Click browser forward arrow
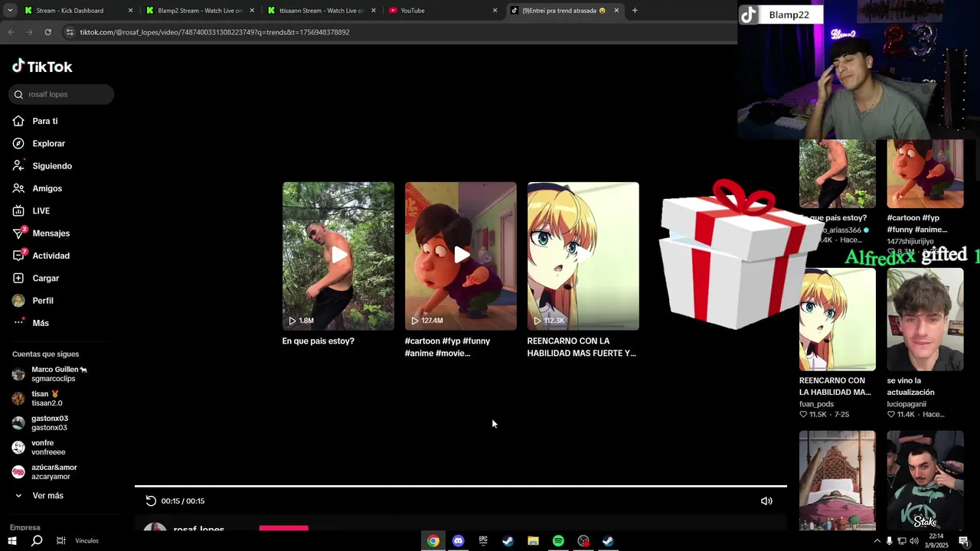 point(29,32)
